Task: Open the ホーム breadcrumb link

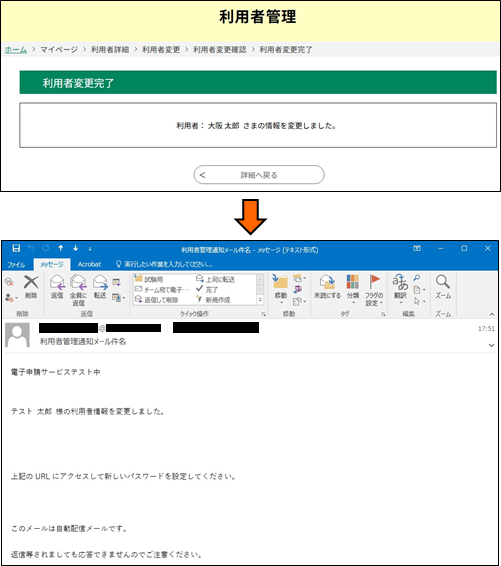Action: click(x=16, y=49)
